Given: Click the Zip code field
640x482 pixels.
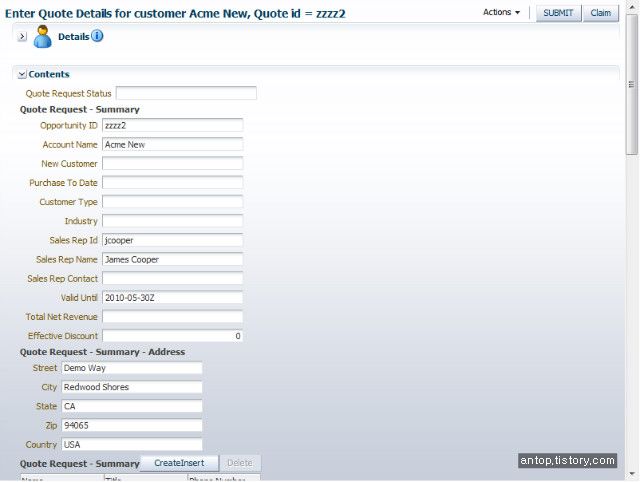Looking at the screenshot, I should [132, 426].
